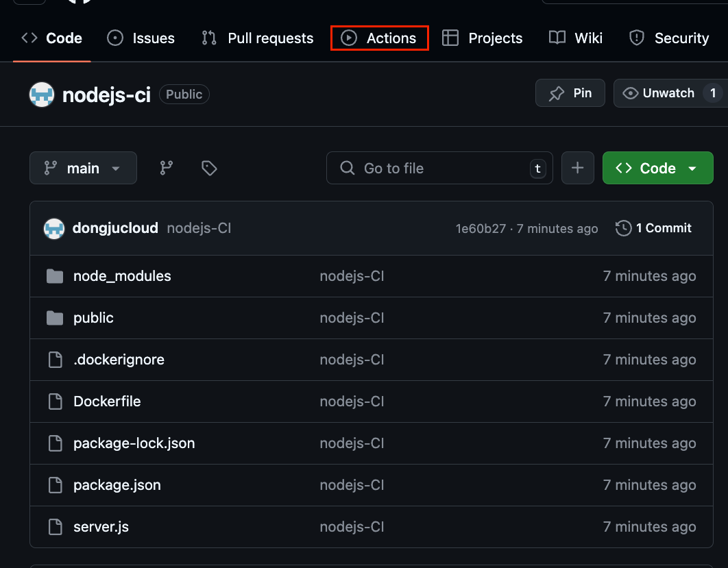Open nodejs-CI commit message in Dockerfile row
Screen dimensions: 728x568
[352, 402]
